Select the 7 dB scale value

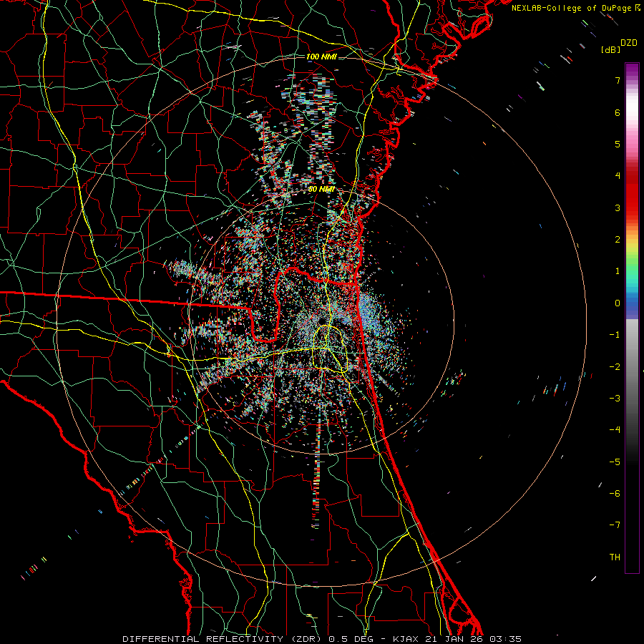click(x=618, y=80)
